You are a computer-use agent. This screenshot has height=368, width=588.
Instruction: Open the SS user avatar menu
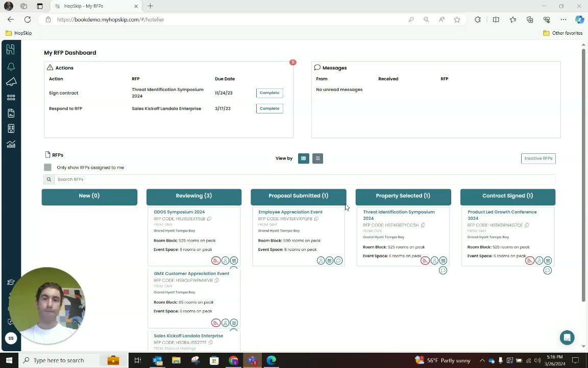coord(11,338)
